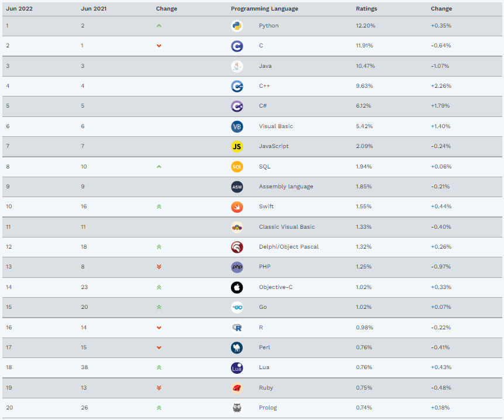Viewport: 504px width, 420px height.
Task: Select the Prolog owl icon
Action: 237,408
